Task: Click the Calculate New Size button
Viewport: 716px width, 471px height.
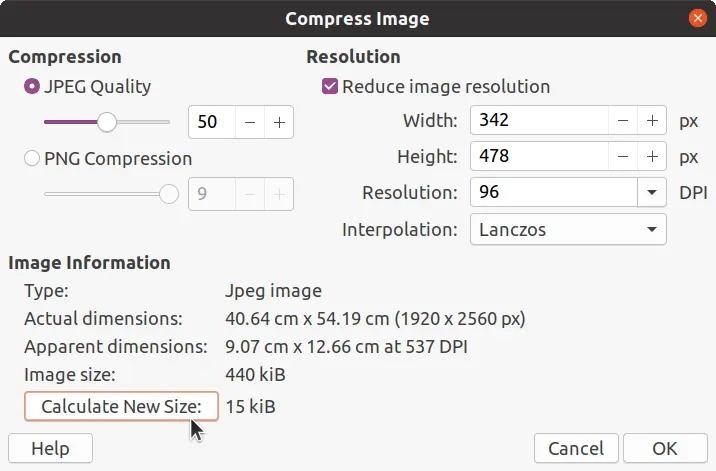Action: coord(121,406)
